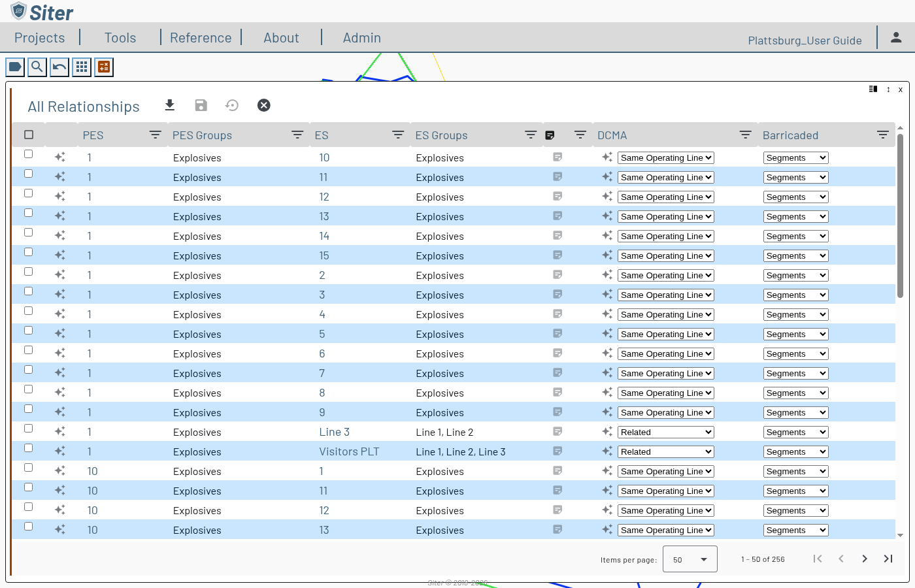The image size is (915, 588).
Task: Open the Tools menu
Action: (120, 38)
